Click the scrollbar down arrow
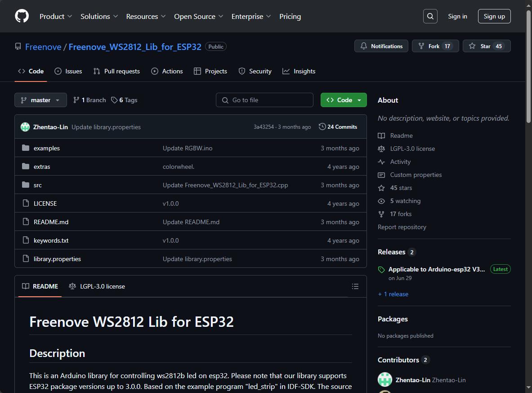The height and width of the screenshot is (393, 532). [x=528, y=388]
